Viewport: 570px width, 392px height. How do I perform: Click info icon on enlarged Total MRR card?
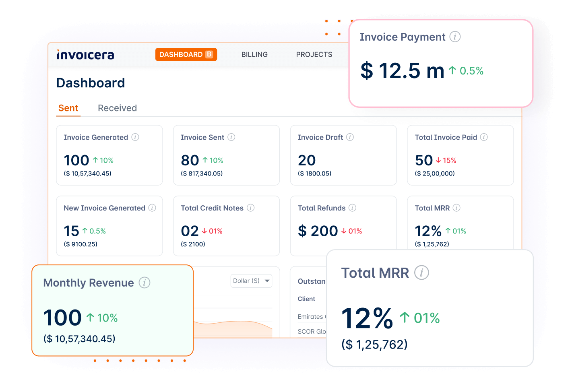pos(422,273)
